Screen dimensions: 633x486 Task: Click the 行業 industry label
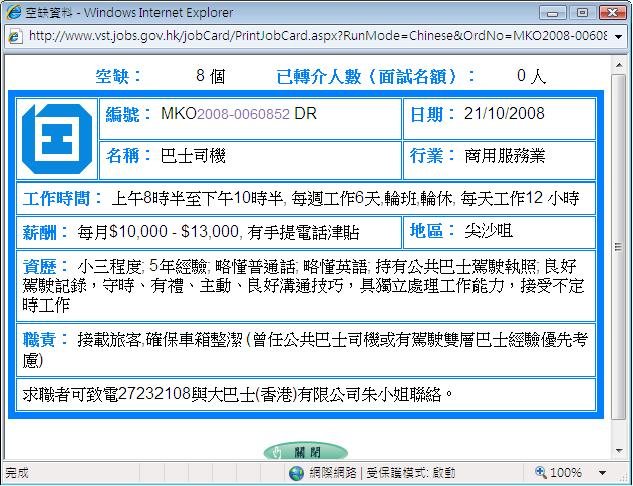pyautogui.click(x=432, y=156)
